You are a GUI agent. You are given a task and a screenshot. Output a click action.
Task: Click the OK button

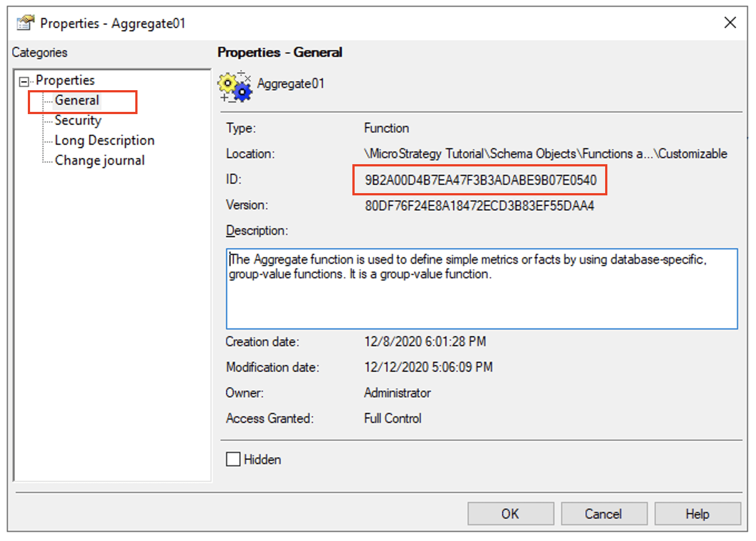click(510, 513)
